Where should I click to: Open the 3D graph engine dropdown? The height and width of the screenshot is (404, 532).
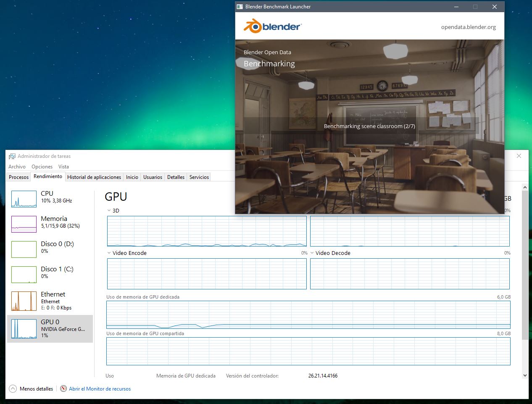coord(109,211)
